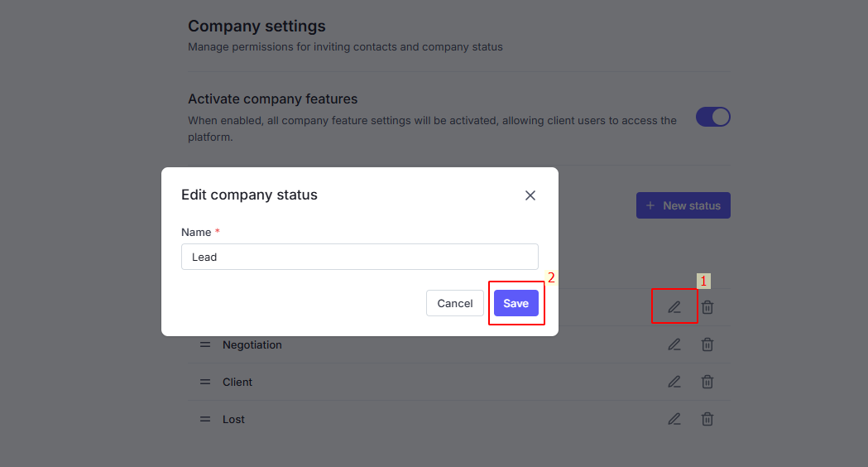Delete the Negotiation status with its trash icon
This screenshot has height=467, width=868.
(707, 344)
